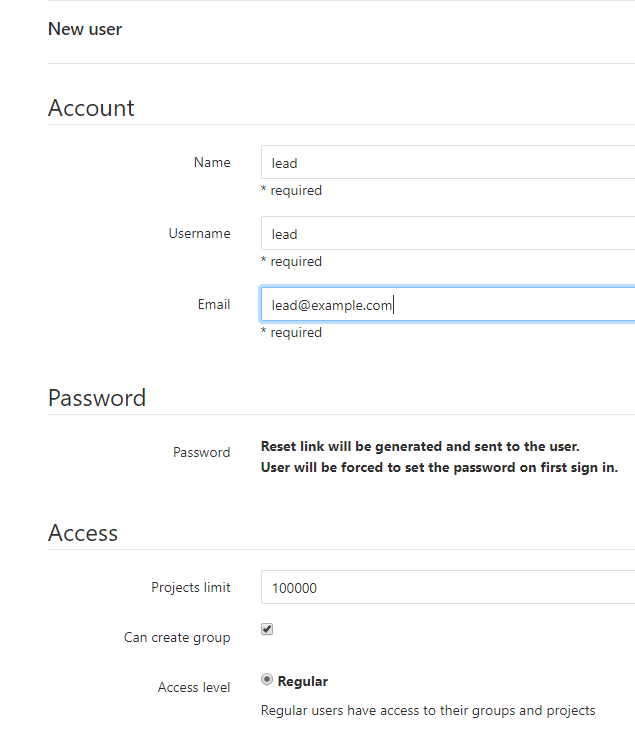The width and height of the screenshot is (635, 738).
Task: Click the 'Access' section heading
Action: pos(83,533)
